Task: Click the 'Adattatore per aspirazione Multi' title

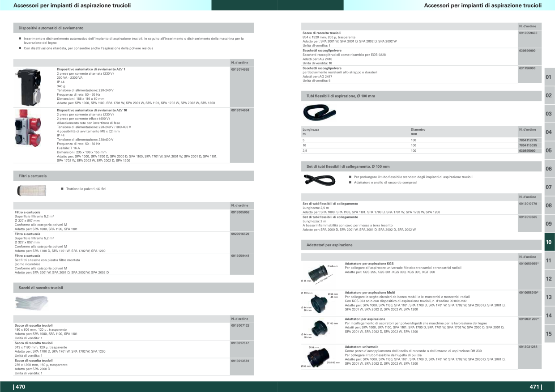Action: (370, 292)
